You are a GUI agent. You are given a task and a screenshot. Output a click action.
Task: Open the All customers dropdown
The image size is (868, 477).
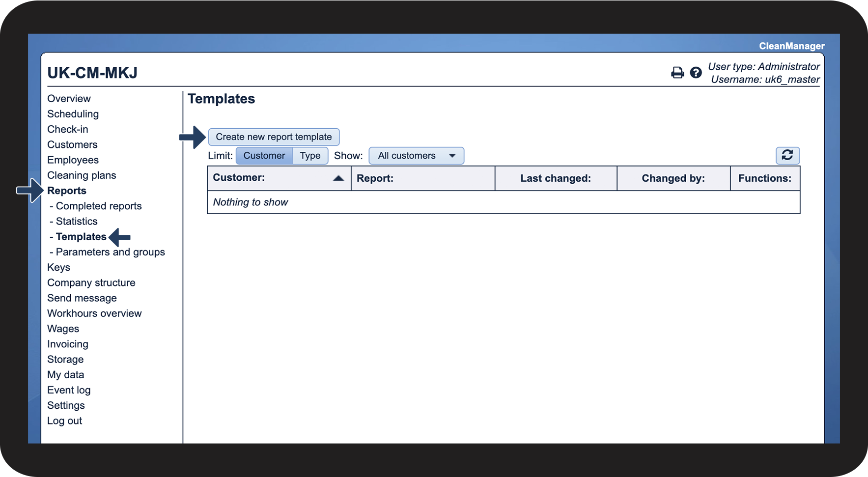tap(416, 156)
